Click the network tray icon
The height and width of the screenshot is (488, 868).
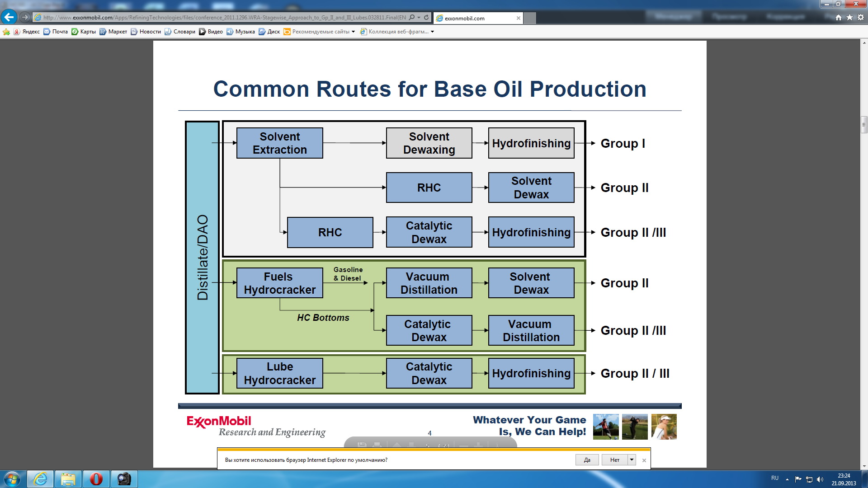click(809, 479)
